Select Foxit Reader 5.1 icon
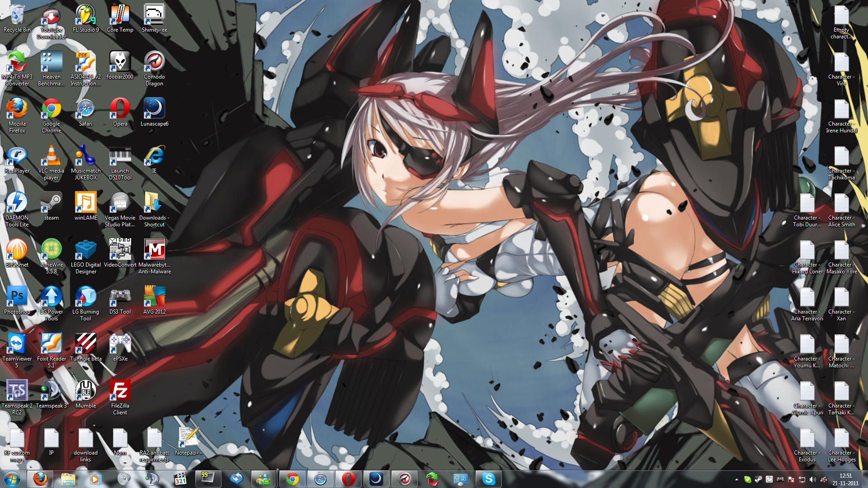The width and height of the screenshot is (868, 488). pos(52,351)
